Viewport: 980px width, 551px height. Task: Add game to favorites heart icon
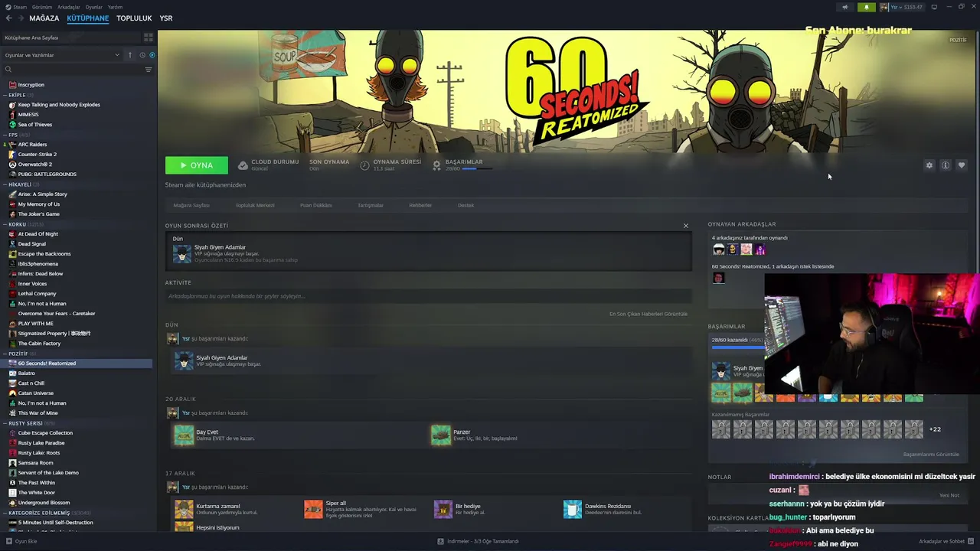tap(962, 165)
